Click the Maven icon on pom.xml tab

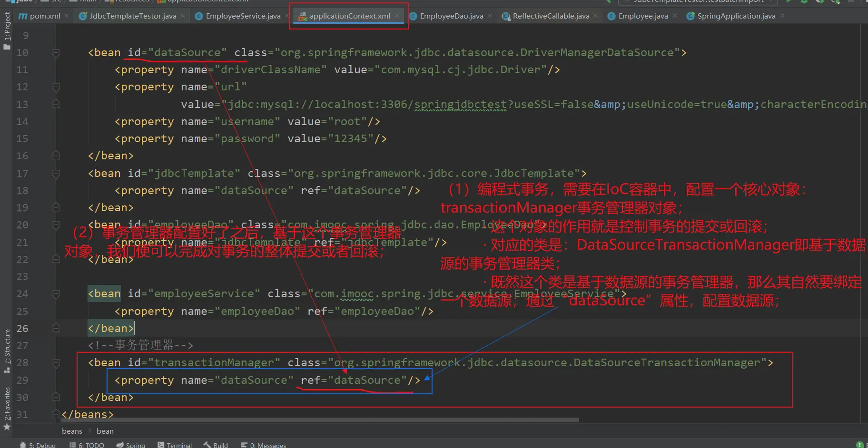(x=23, y=16)
